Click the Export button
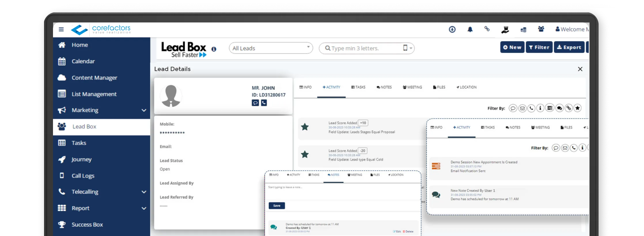The image size is (644, 236). (x=569, y=47)
